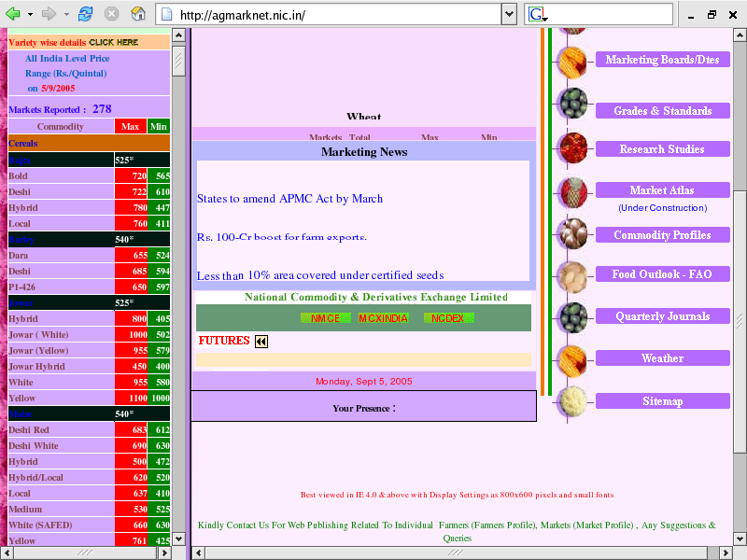Click the Forward navigation arrow
Image resolution: width=747 pixels, height=560 pixels.
click(x=49, y=14)
